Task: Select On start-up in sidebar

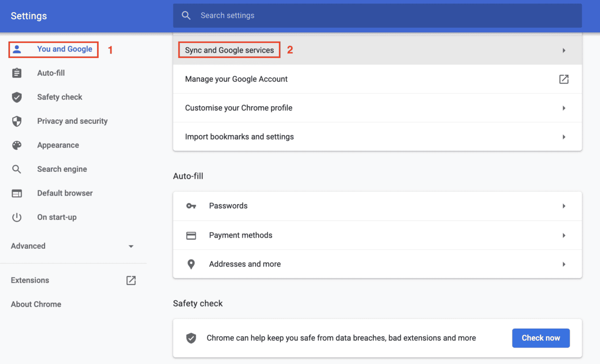Action: click(57, 217)
